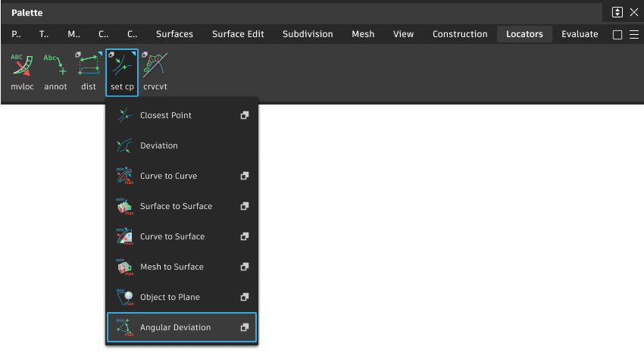
Task: Choose Curve to Curve deviation icon
Action: tap(125, 176)
